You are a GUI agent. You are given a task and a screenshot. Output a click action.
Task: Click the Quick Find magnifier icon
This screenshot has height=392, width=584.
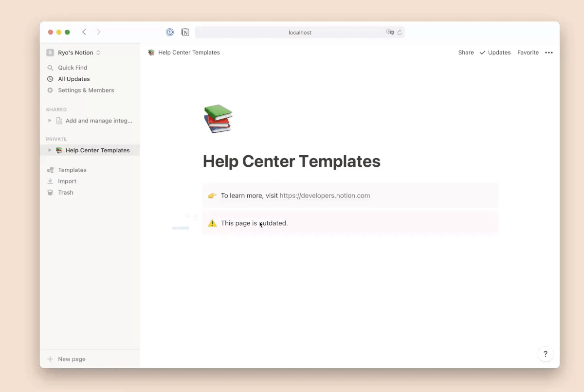[x=50, y=68]
